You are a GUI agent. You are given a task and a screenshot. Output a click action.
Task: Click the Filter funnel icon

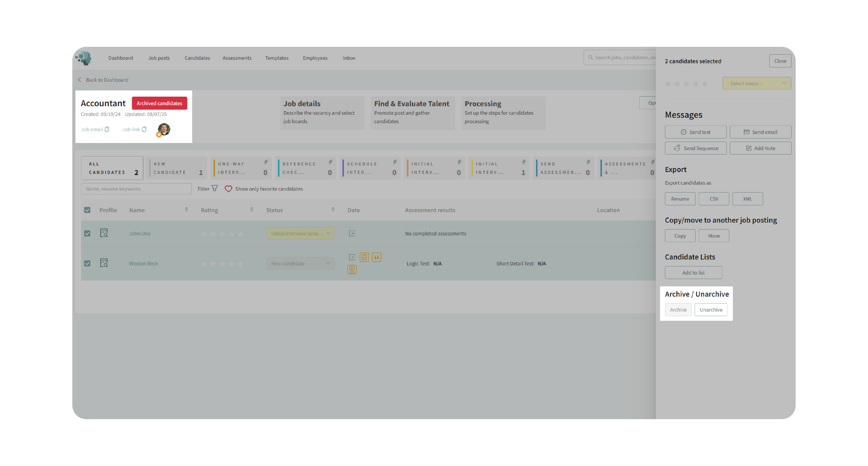[215, 188]
